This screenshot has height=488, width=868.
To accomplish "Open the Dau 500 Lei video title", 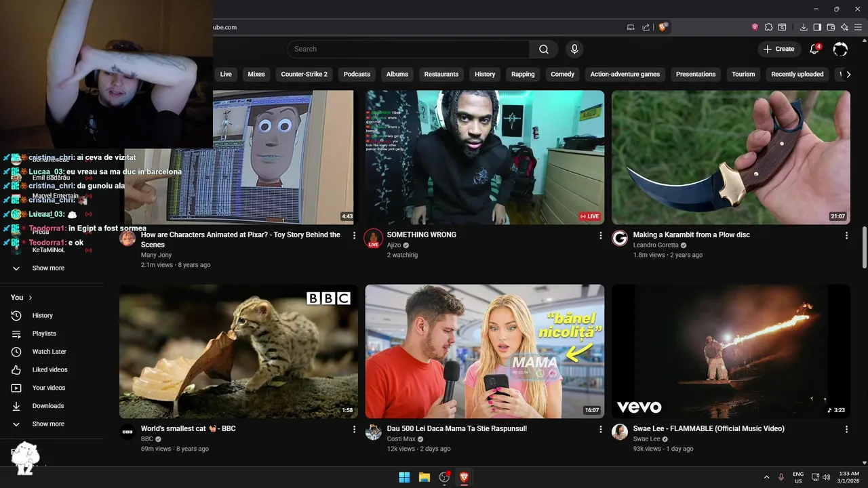I will coord(457,428).
